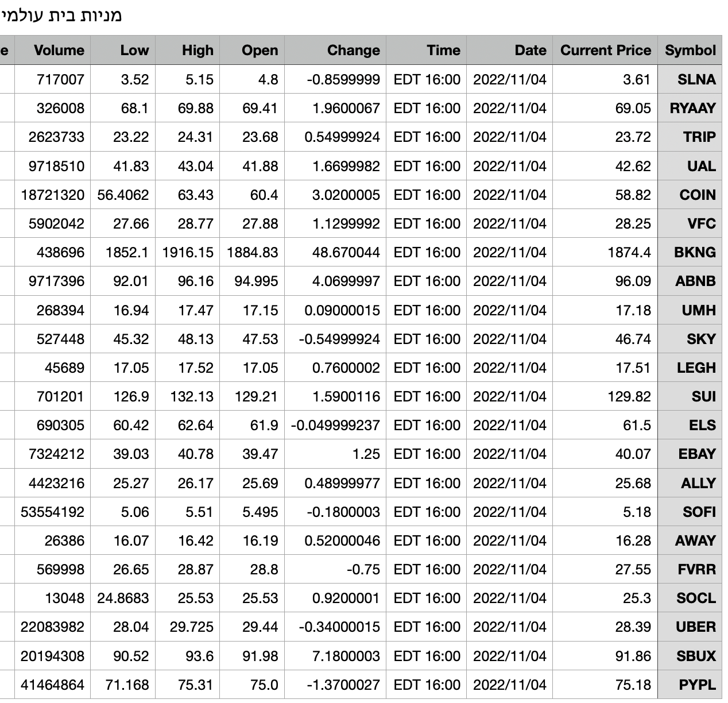This screenshot has height=703, width=728.
Task: Click the BKNG symbol cell
Action: click(690, 252)
